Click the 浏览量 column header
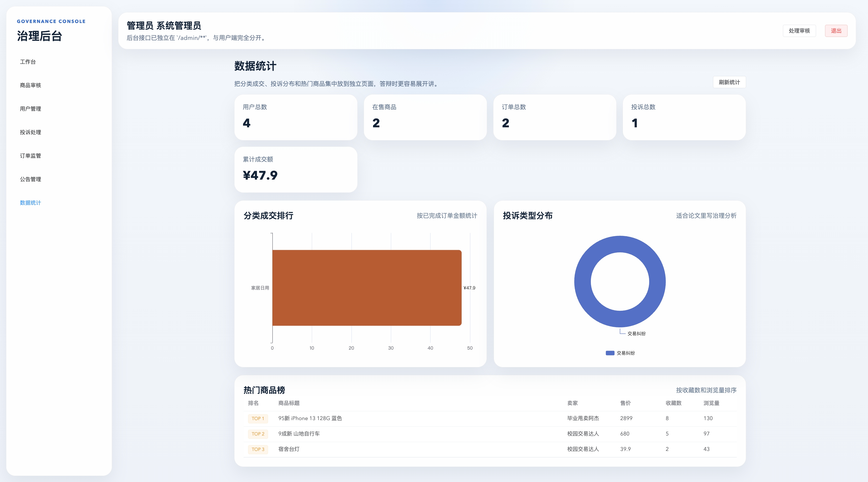868x482 pixels. (x=711, y=403)
